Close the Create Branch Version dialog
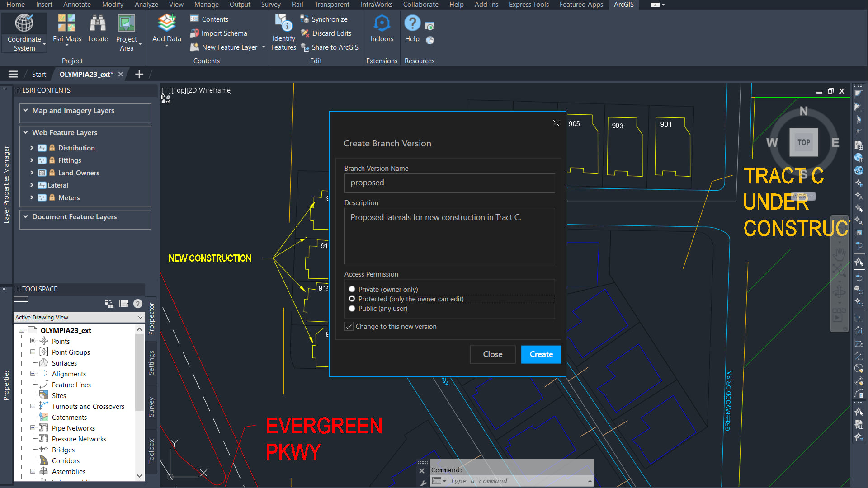The width and height of the screenshot is (868, 488). pyautogui.click(x=556, y=123)
